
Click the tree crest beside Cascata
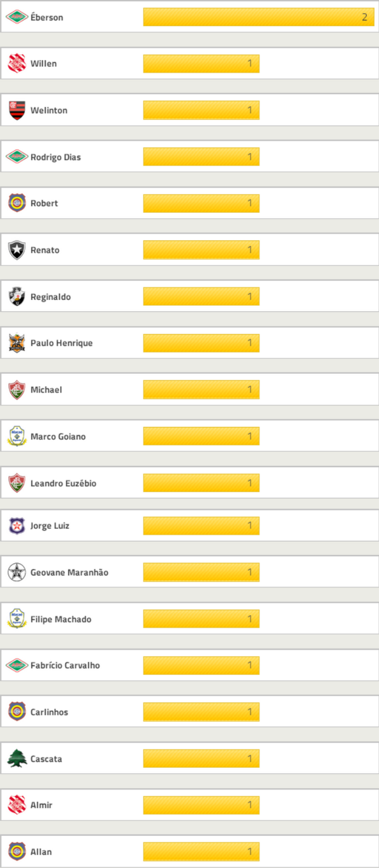click(17, 758)
